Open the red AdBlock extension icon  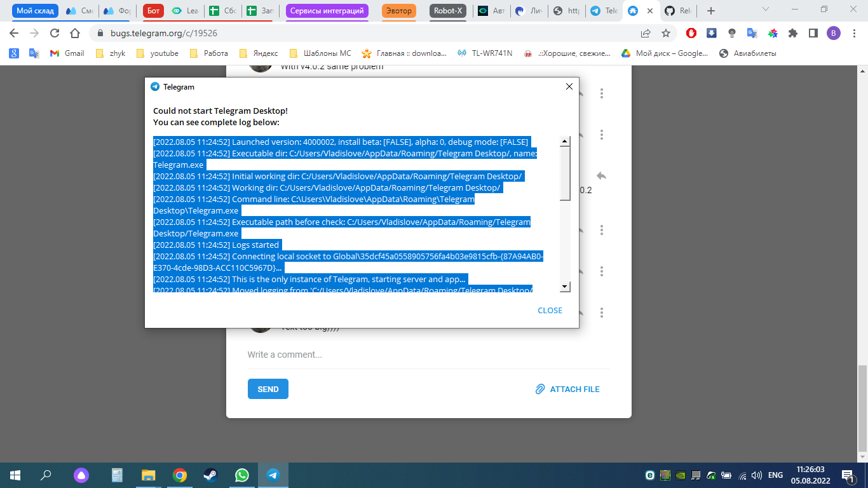coord(691,33)
